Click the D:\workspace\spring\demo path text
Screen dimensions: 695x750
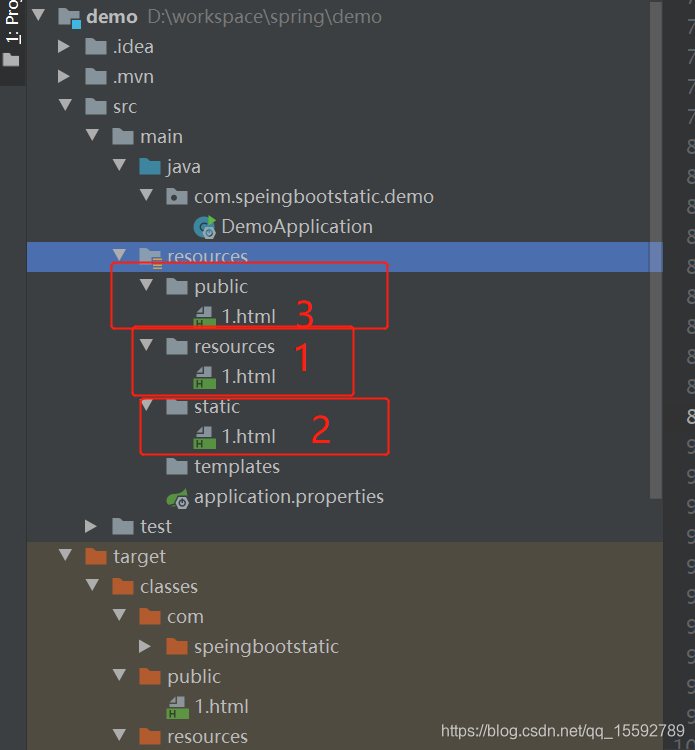(x=265, y=17)
